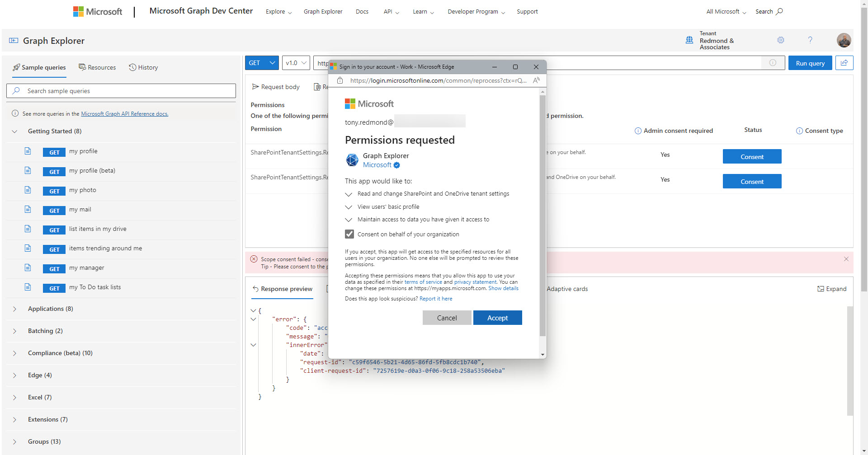The height and width of the screenshot is (455, 868).
Task: Open docs icon for my manager query
Action: coord(28,268)
